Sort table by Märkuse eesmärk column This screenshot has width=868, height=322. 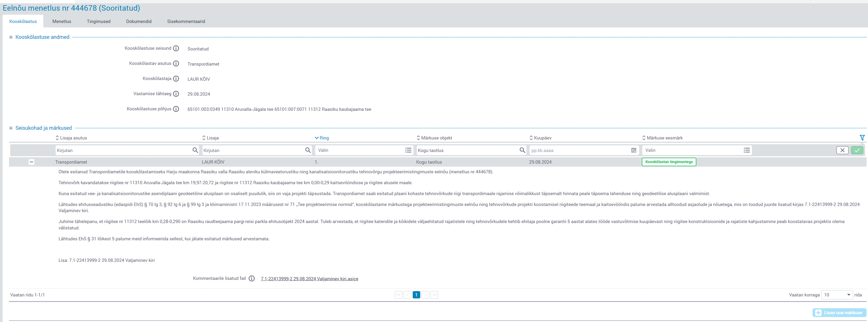click(662, 138)
